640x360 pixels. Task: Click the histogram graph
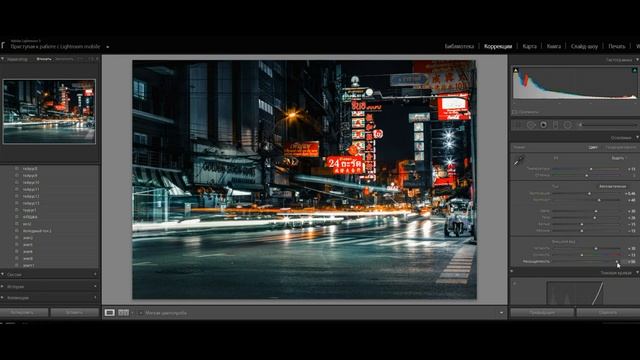(x=575, y=83)
